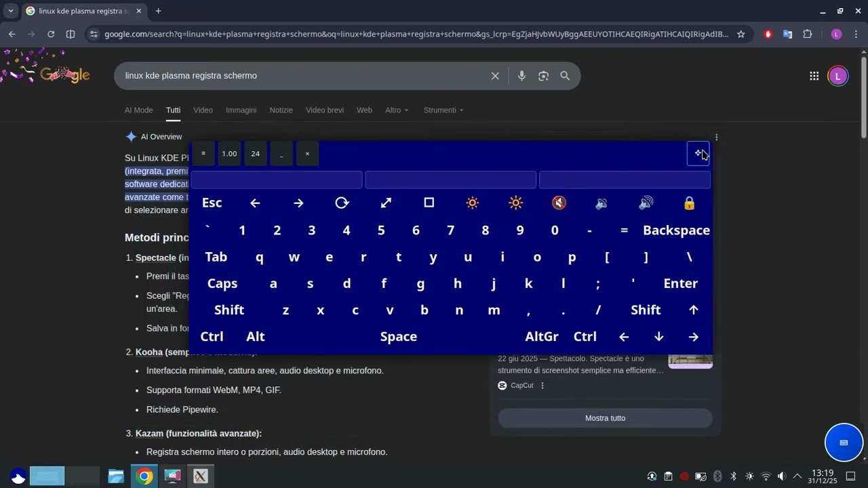Tap the square overview key on the virtual keyboard
The width and height of the screenshot is (868, 488).
[x=429, y=203]
